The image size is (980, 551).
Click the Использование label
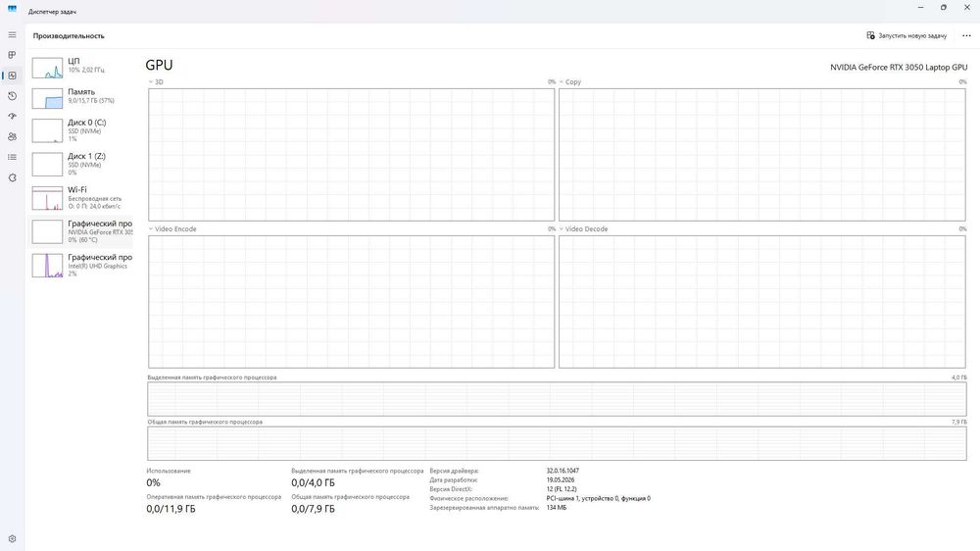(x=169, y=471)
